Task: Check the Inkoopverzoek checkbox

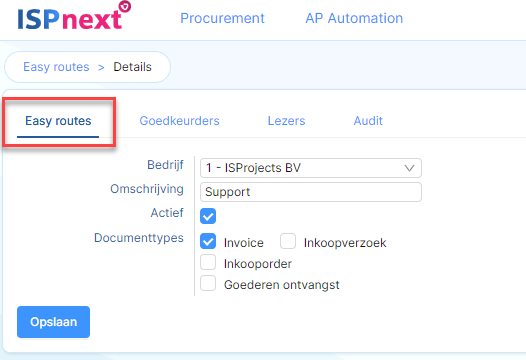Action: (x=288, y=241)
